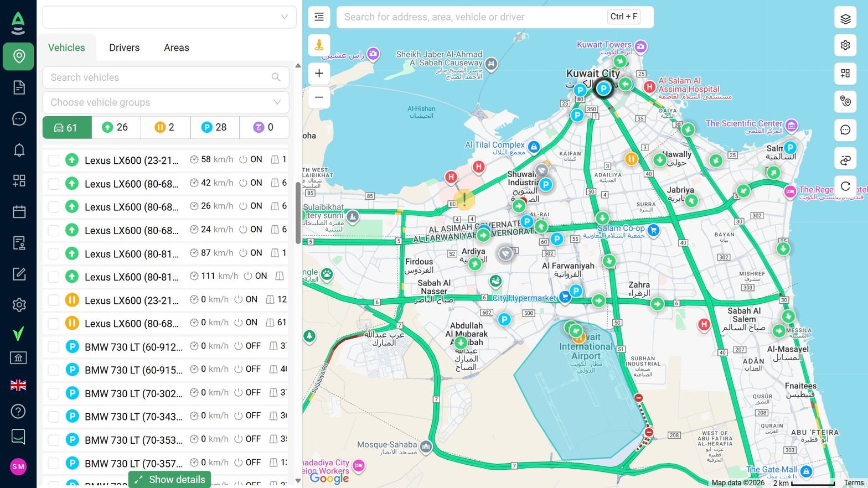Check the Lexus LX600 111 km/h vehicle box
Screen dimensions: 868x488
click(x=53, y=277)
